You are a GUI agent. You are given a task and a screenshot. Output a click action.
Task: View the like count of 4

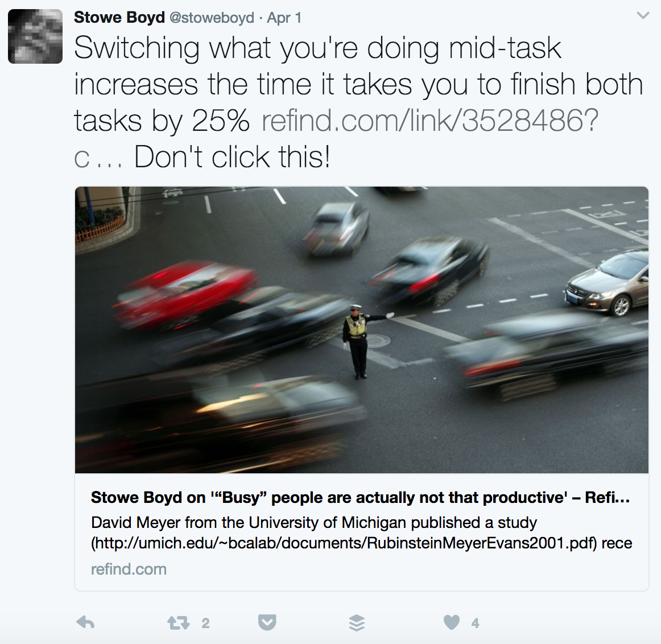coord(476,623)
